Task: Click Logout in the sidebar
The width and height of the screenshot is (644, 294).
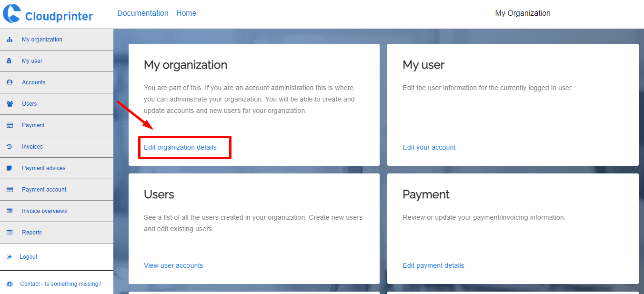Action: [x=29, y=257]
